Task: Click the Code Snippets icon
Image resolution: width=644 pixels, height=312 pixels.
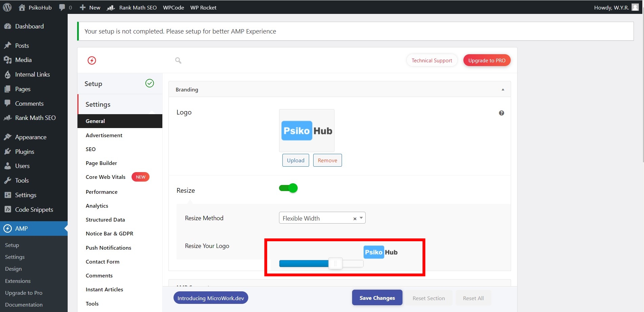Action: [7, 209]
